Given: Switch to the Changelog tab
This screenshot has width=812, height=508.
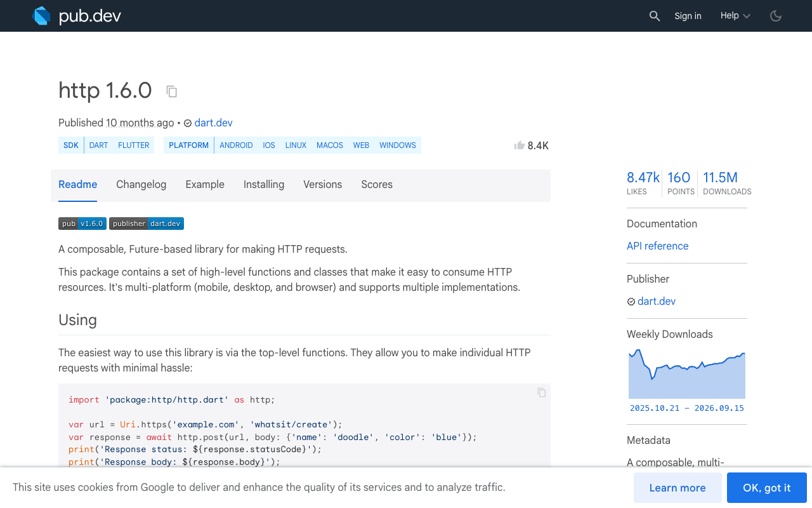Looking at the screenshot, I should 141,185.
